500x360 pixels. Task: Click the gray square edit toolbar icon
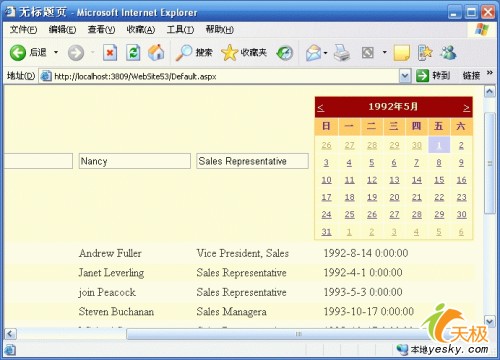(368, 53)
